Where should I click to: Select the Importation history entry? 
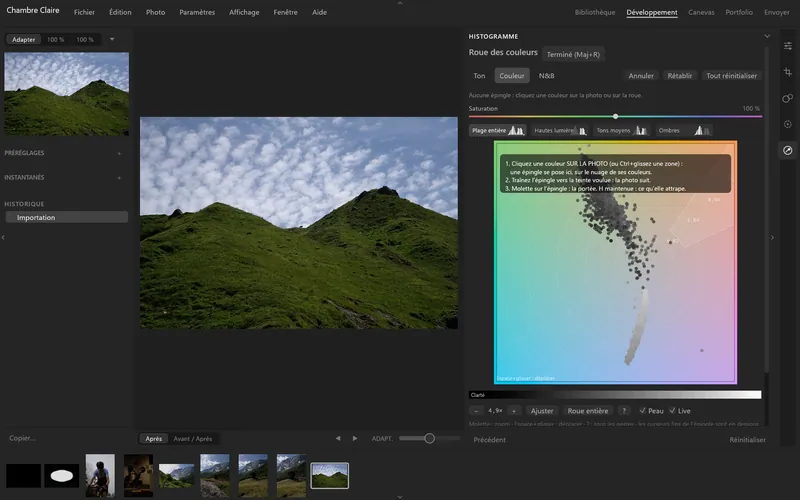point(66,217)
